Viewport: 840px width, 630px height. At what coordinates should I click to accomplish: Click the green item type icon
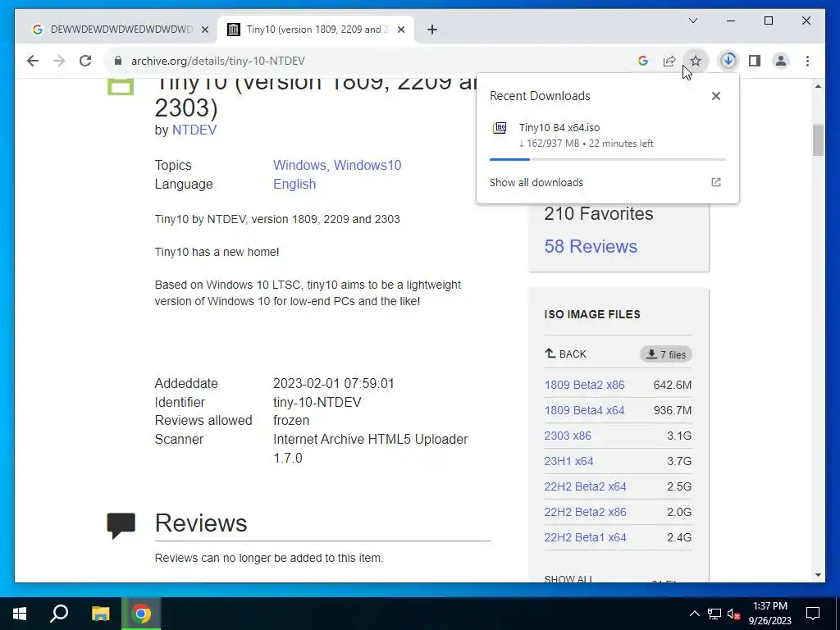click(x=121, y=87)
